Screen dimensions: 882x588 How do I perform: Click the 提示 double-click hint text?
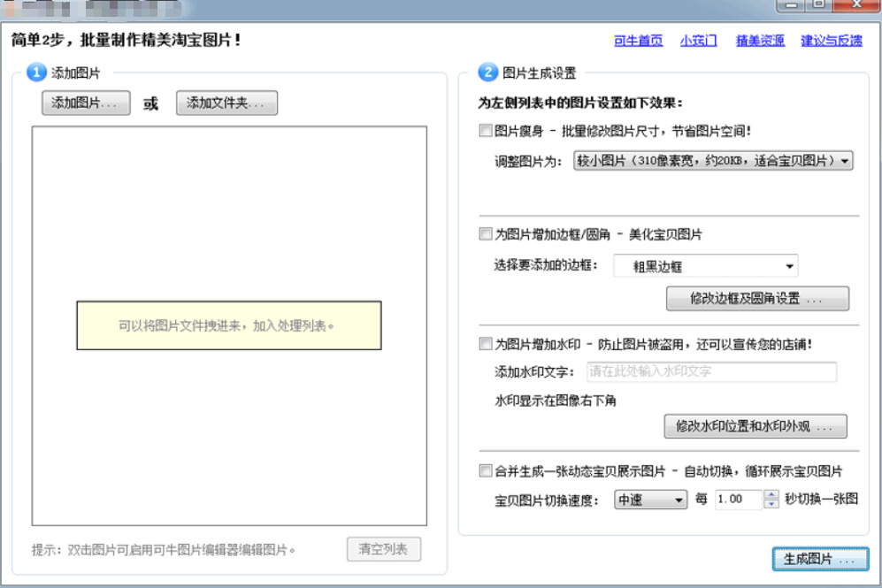163,550
